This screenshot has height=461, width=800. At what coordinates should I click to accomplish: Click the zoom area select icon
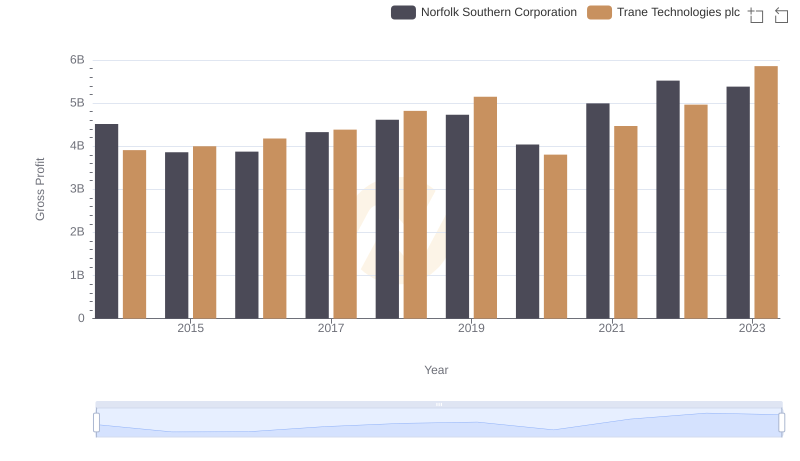point(756,15)
